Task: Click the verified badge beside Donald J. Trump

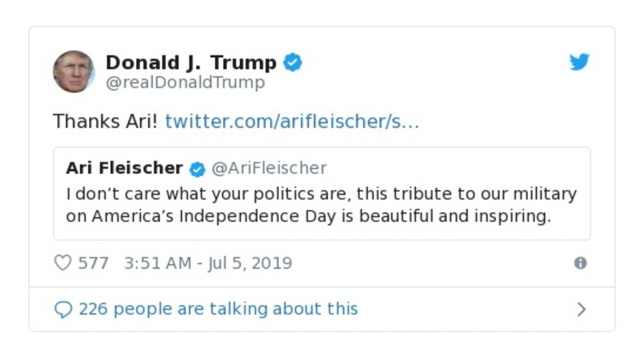Action: tap(293, 62)
